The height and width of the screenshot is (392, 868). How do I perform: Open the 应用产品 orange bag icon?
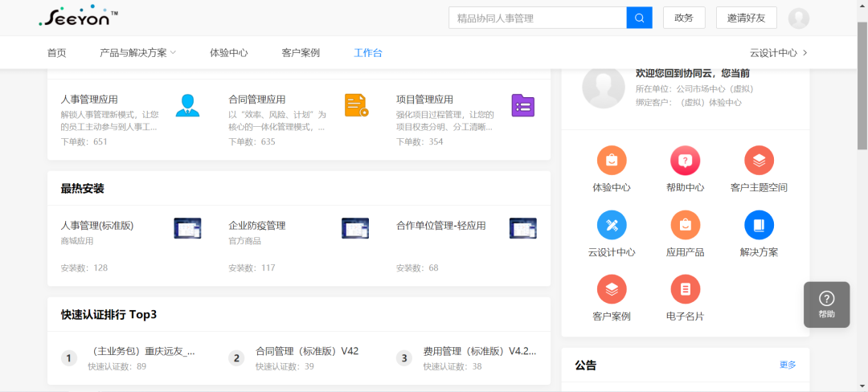686,225
